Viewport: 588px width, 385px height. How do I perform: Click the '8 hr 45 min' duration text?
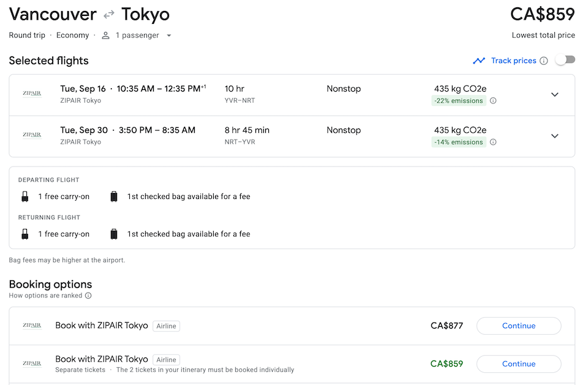tap(247, 130)
